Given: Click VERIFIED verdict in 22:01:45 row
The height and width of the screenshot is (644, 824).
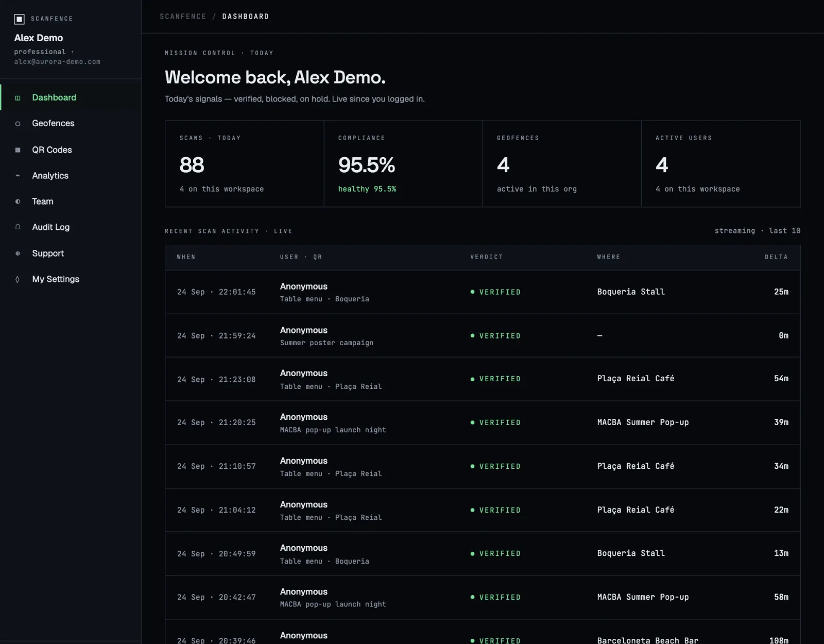Looking at the screenshot, I should pos(495,292).
